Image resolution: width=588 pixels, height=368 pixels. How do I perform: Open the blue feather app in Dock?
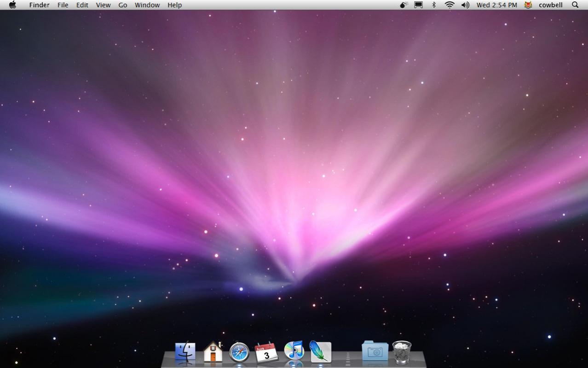[x=320, y=352]
